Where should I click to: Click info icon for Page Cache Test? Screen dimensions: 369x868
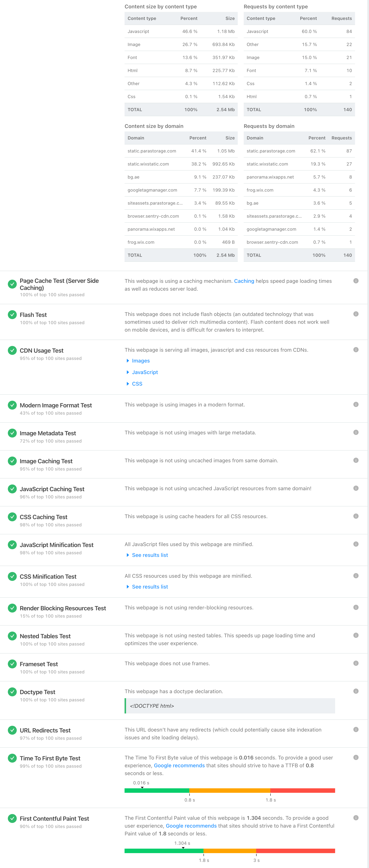point(356,281)
